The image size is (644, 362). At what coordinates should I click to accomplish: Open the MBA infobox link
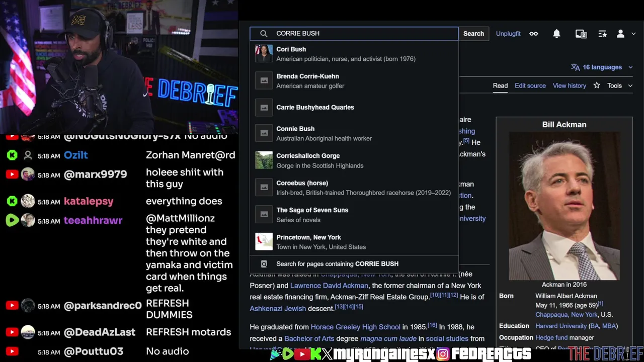pyautogui.click(x=608, y=326)
